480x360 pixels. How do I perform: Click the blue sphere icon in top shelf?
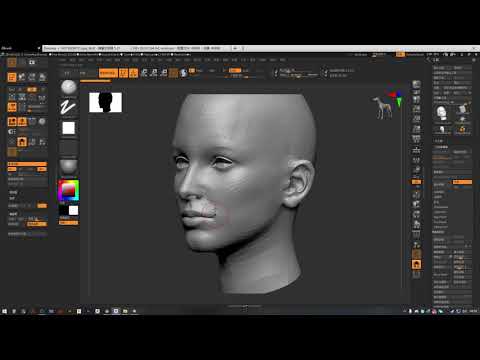(183, 73)
